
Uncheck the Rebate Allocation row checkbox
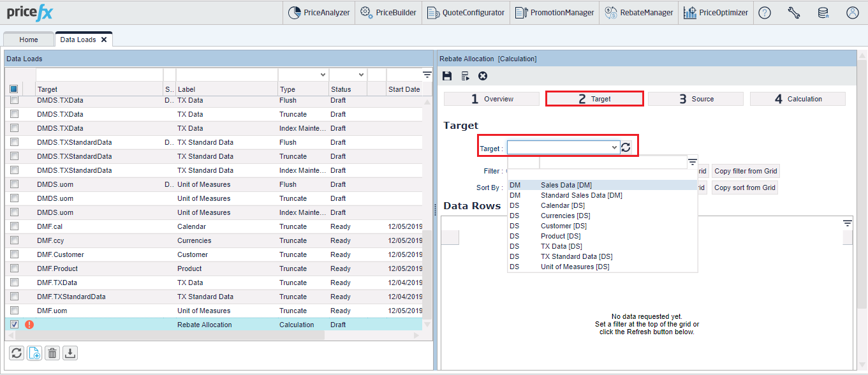[14, 325]
